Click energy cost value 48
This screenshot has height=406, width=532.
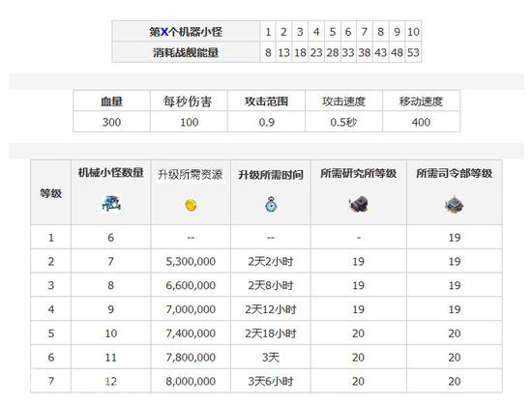(x=397, y=52)
